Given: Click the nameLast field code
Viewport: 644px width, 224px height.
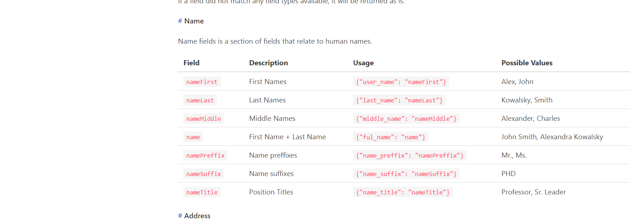Looking at the screenshot, I should pyautogui.click(x=200, y=100).
